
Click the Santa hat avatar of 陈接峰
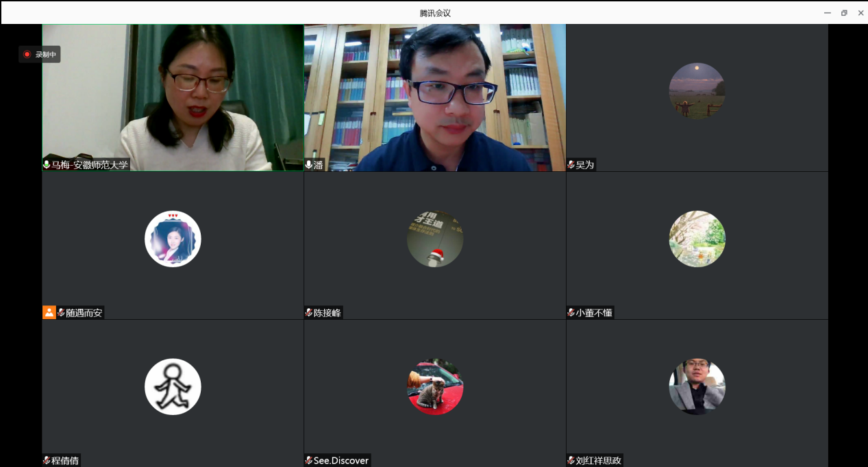[435, 239]
